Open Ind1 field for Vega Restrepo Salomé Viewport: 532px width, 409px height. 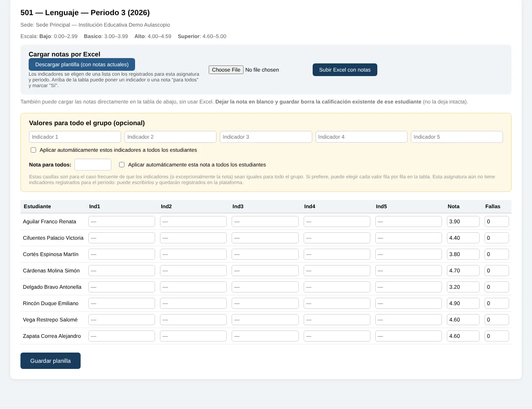pyautogui.click(x=122, y=320)
